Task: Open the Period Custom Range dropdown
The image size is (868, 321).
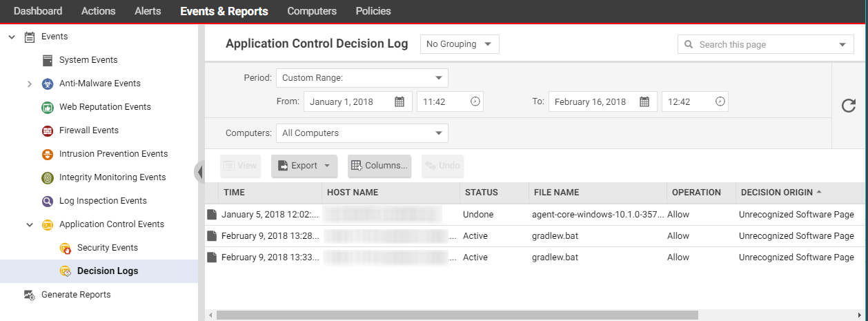Action: tap(362, 78)
